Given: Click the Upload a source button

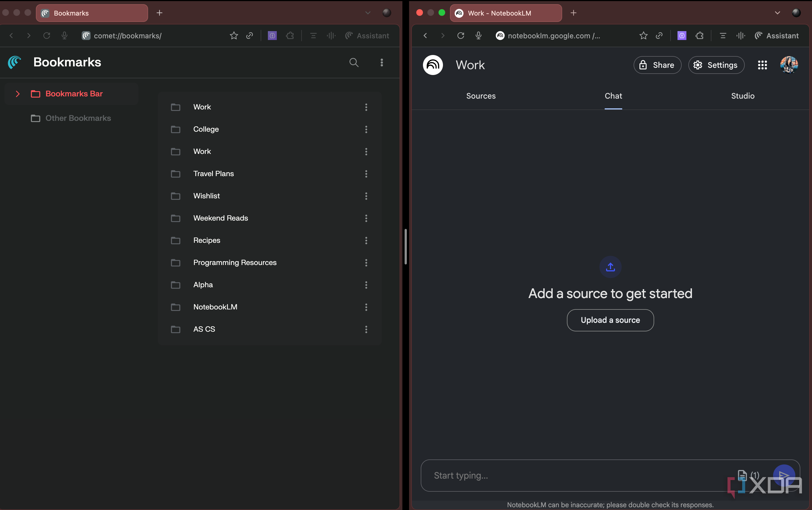Looking at the screenshot, I should 610,320.
